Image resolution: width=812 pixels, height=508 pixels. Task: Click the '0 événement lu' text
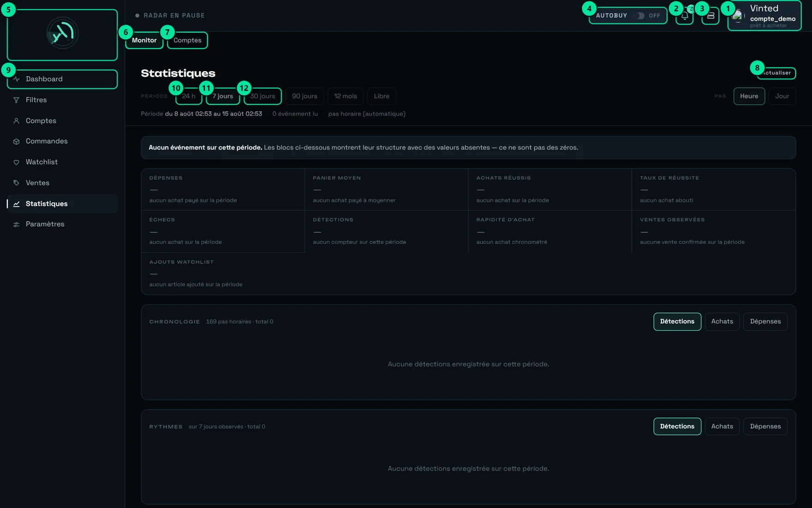click(295, 114)
